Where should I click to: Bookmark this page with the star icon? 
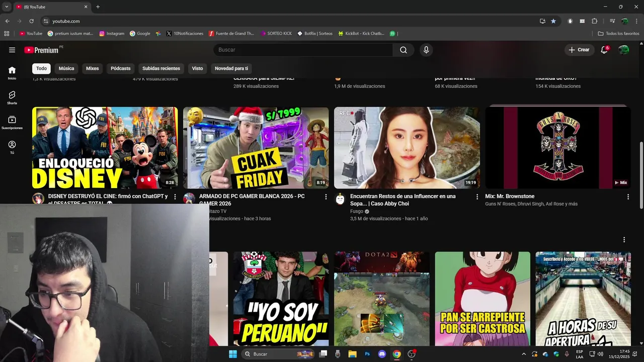[x=553, y=21]
